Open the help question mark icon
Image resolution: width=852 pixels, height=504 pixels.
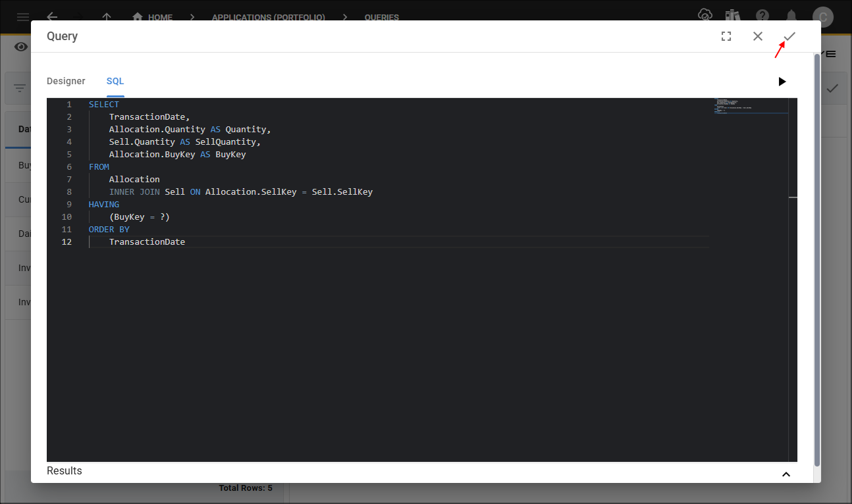point(762,16)
